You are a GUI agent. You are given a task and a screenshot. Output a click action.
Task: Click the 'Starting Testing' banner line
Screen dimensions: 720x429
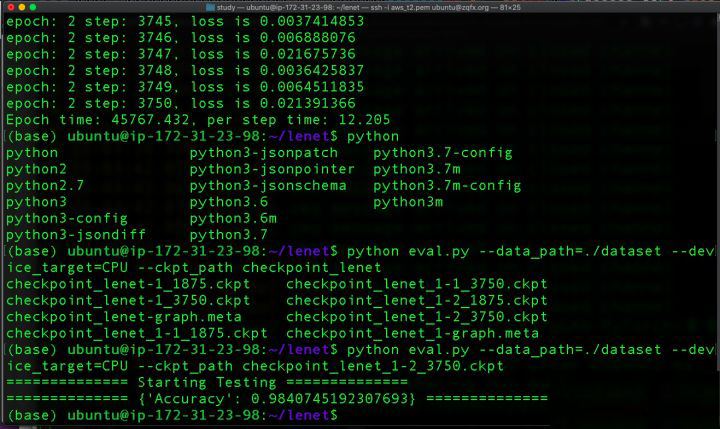click(207, 383)
